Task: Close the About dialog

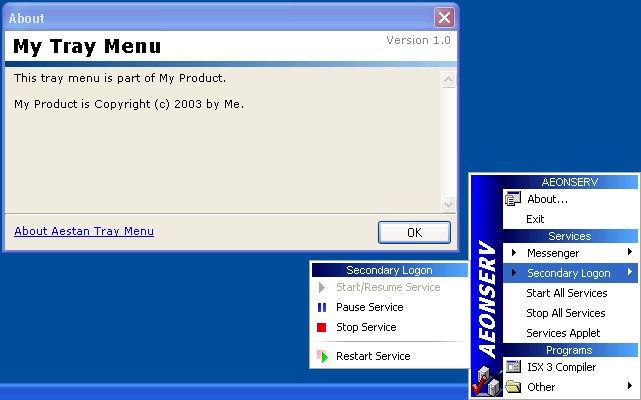Action: [x=444, y=18]
